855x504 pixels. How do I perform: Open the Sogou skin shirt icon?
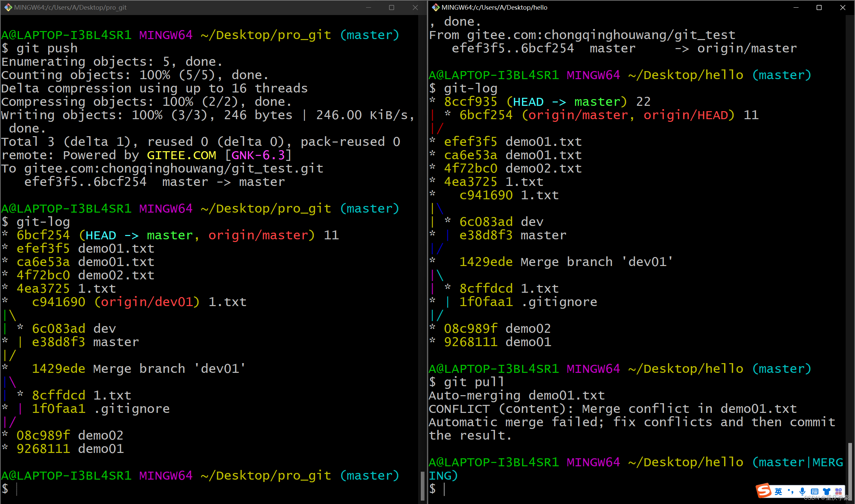[827, 491]
